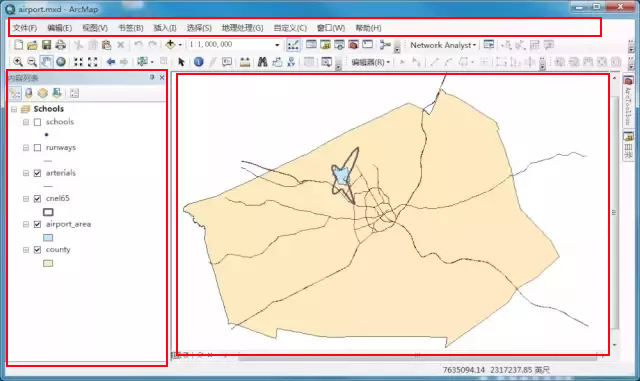This screenshot has width=640, height=381.
Task: Expand the ArcToolbox side tab
Action: click(x=628, y=100)
